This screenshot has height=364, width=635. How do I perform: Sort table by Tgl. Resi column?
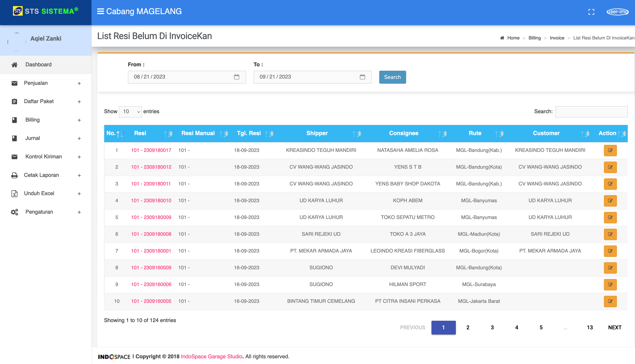tap(254, 134)
